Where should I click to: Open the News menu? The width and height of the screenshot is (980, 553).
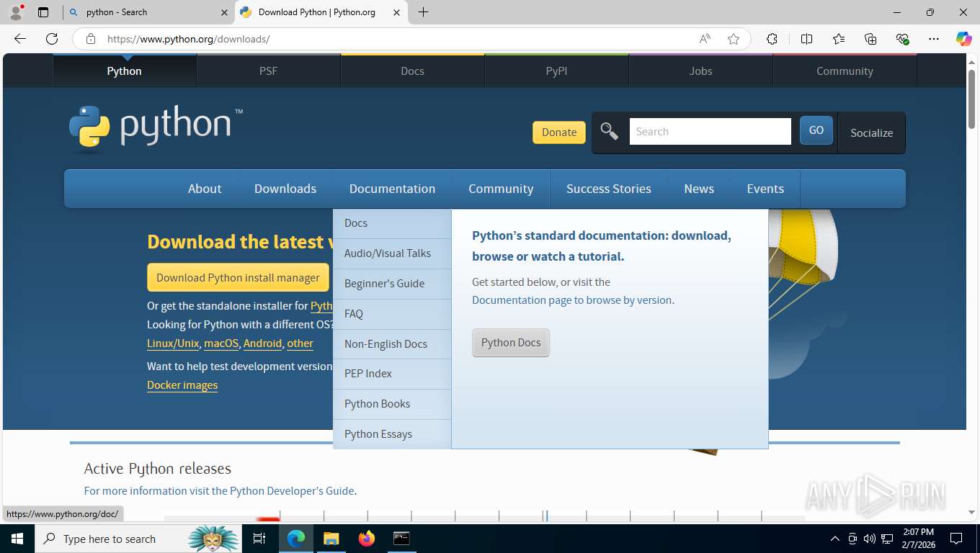point(699,189)
